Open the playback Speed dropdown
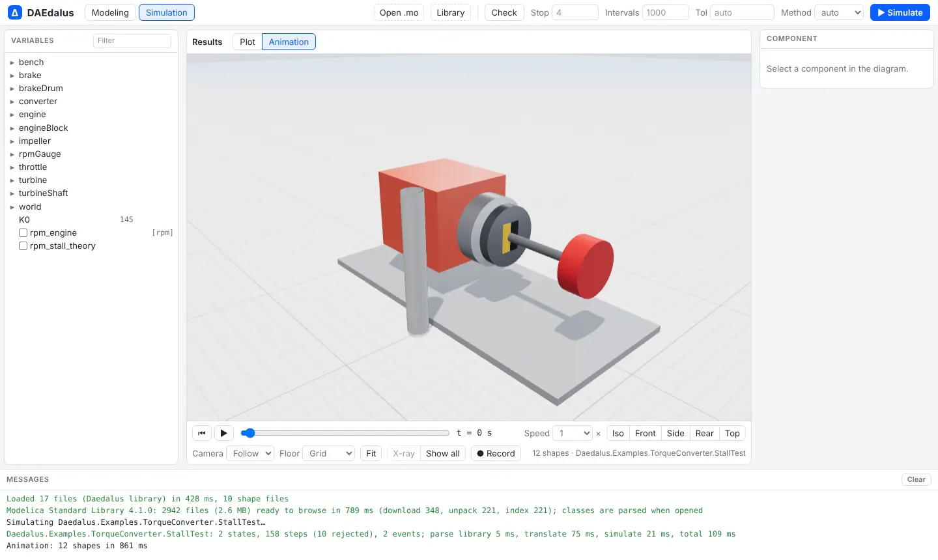The width and height of the screenshot is (938, 560). tap(573, 433)
